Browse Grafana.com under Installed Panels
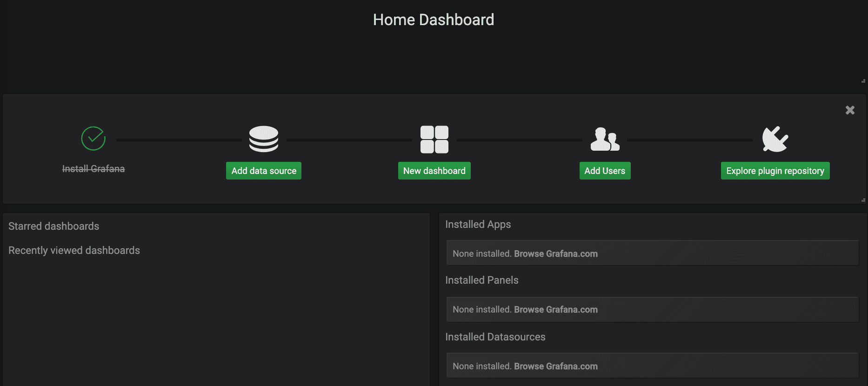This screenshot has width=868, height=386. [555, 310]
